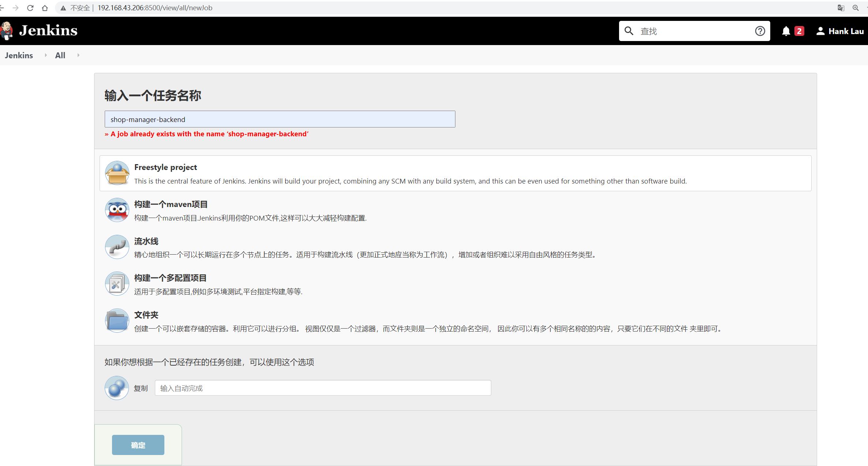Expand the All breadcrumb arrow
868x466 pixels.
tap(78, 55)
